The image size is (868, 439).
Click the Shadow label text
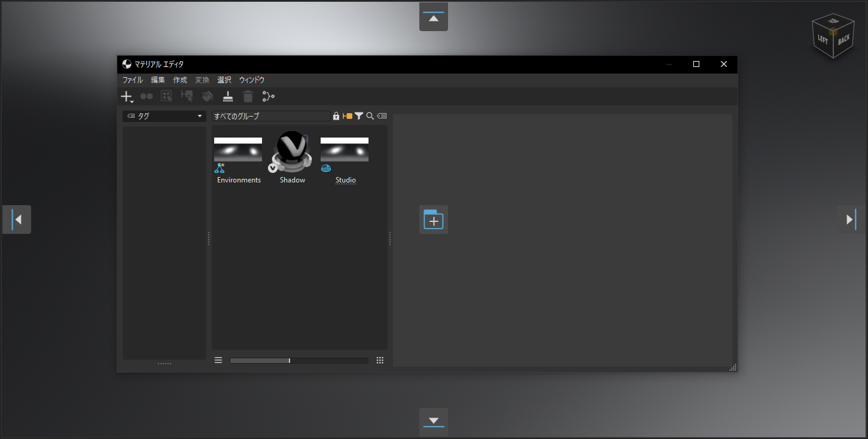coord(293,180)
